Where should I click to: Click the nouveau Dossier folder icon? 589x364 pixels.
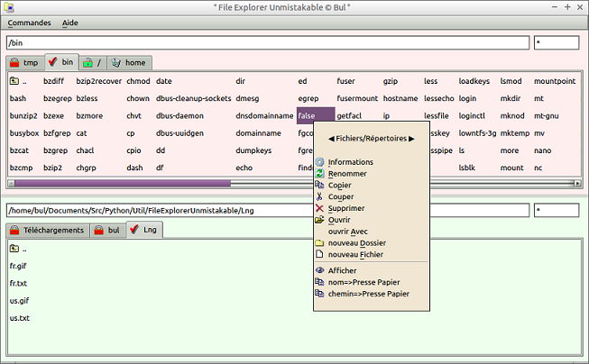point(319,242)
